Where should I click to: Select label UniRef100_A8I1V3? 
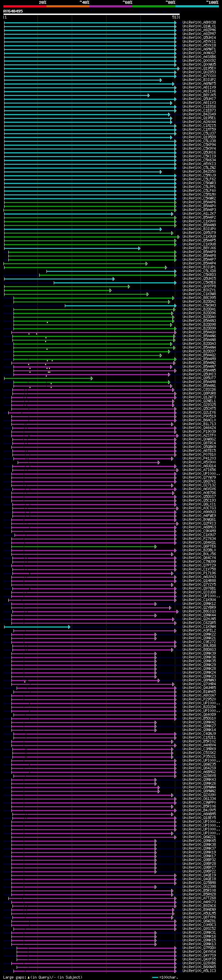coord(199,103)
